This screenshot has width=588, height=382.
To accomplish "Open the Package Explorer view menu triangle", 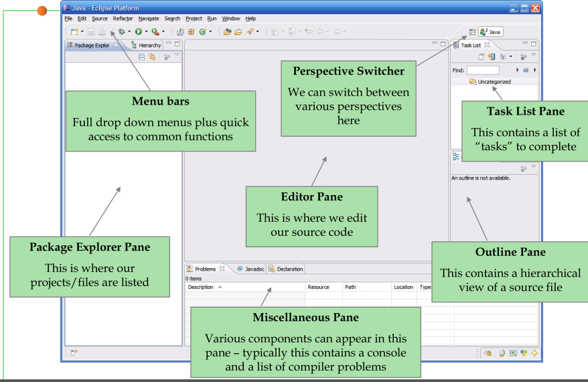I will coord(177,55).
